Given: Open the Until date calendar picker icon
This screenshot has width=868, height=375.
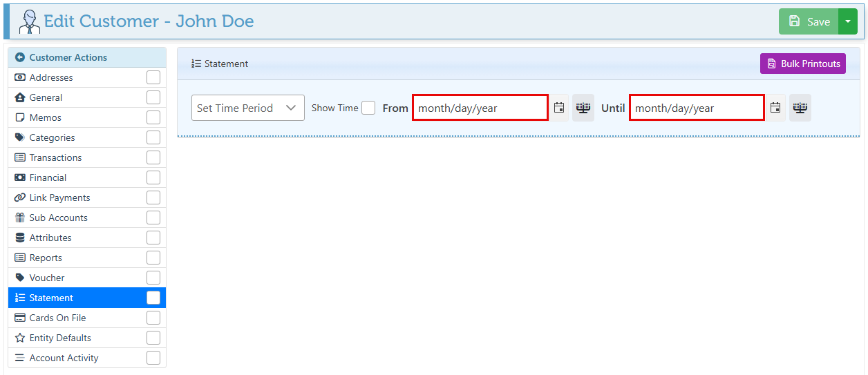Looking at the screenshot, I should tap(775, 108).
